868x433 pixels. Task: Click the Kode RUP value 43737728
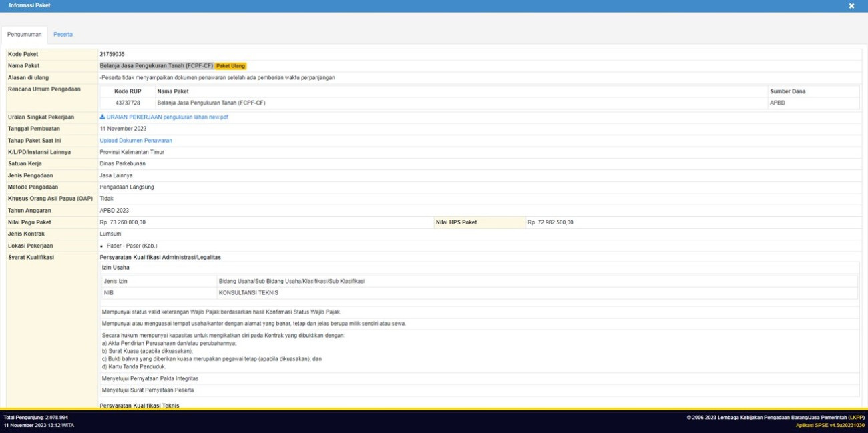128,103
